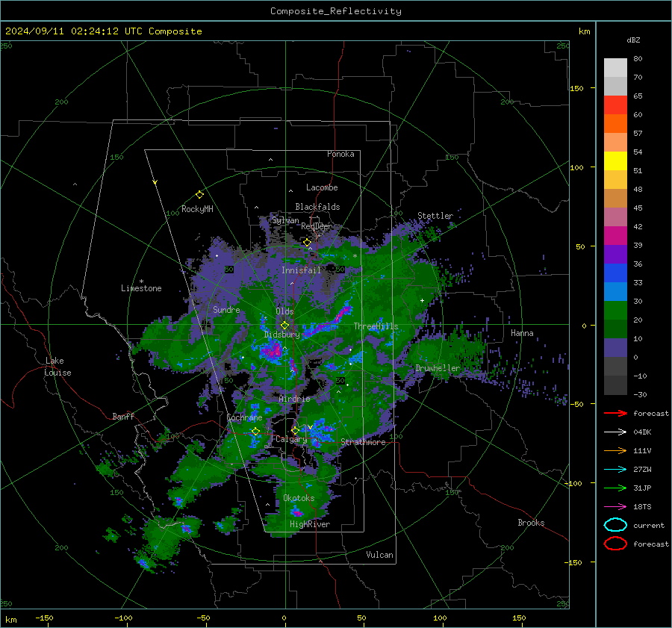This screenshot has width=672, height=628.
Task: Select the 30 dBZ green swatch
Action: click(615, 311)
